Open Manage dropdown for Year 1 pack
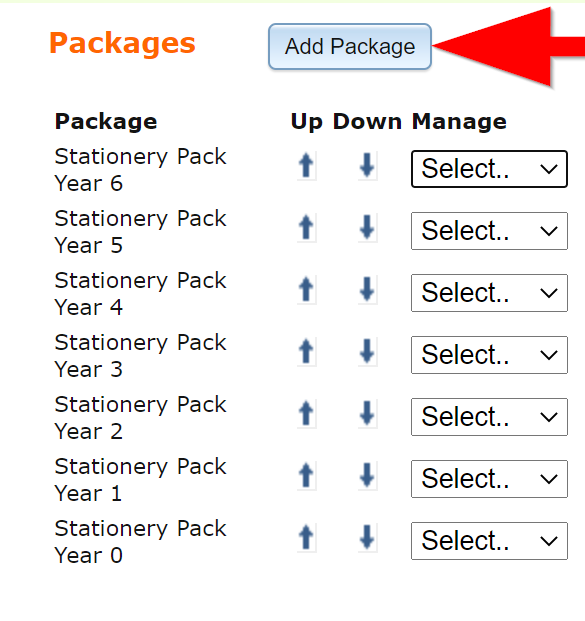585x621 pixels. point(490,479)
